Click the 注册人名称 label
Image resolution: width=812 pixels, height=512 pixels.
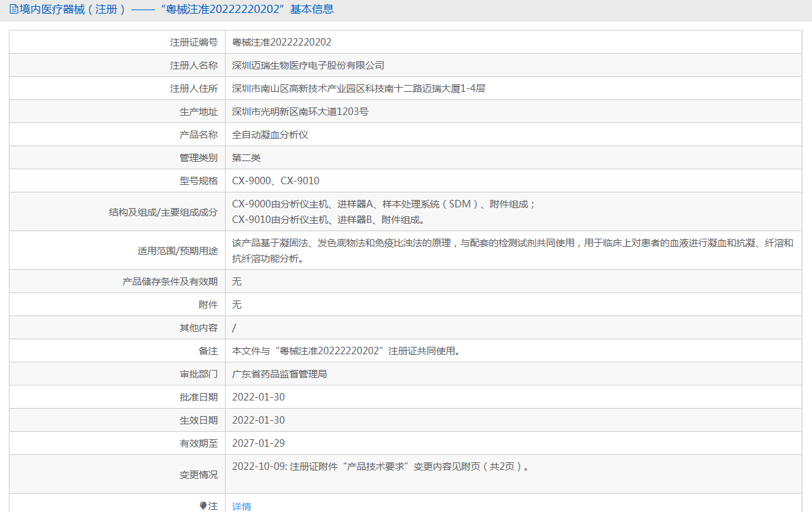pyautogui.click(x=194, y=65)
